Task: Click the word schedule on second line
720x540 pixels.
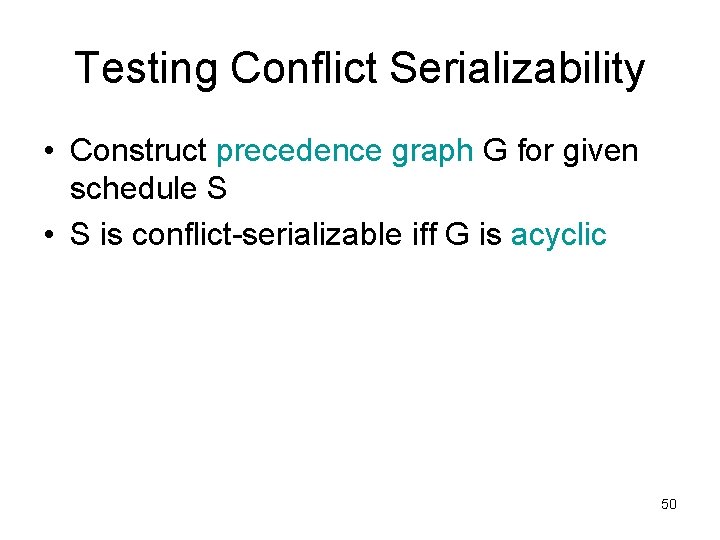Action: pyautogui.click(x=133, y=188)
